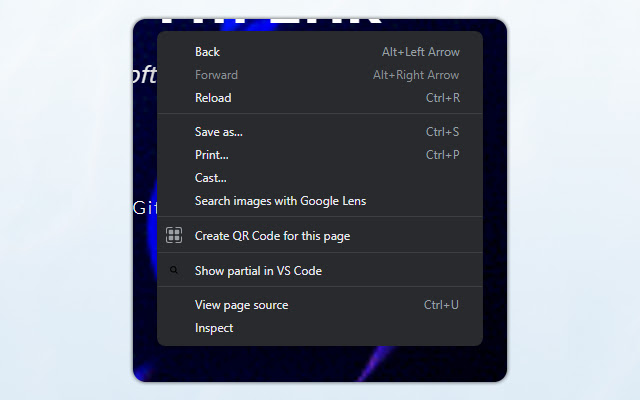Click the Ctrl+S shortcut text

pyautogui.click(x=442, y=132)
